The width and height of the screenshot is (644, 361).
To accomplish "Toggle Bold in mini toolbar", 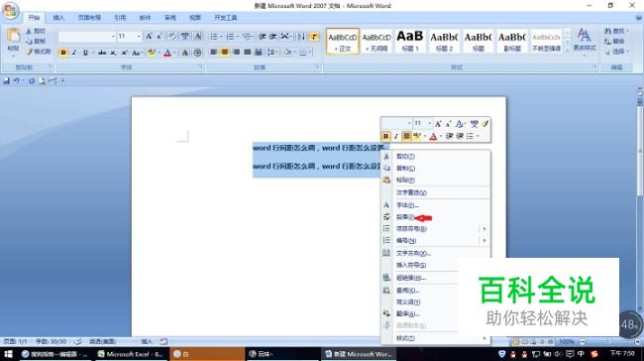I will (385, 136).
